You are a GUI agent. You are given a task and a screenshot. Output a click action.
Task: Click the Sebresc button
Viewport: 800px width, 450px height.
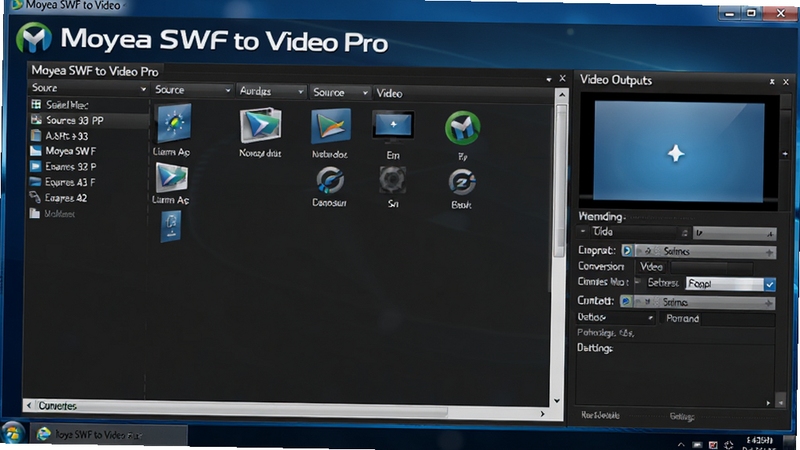663,282
